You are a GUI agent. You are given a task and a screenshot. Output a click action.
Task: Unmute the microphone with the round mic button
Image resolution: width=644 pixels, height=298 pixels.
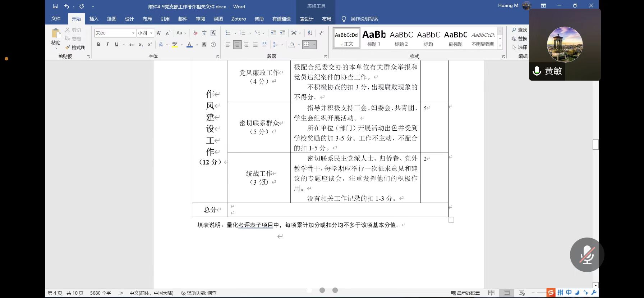[x=587, y=255]
